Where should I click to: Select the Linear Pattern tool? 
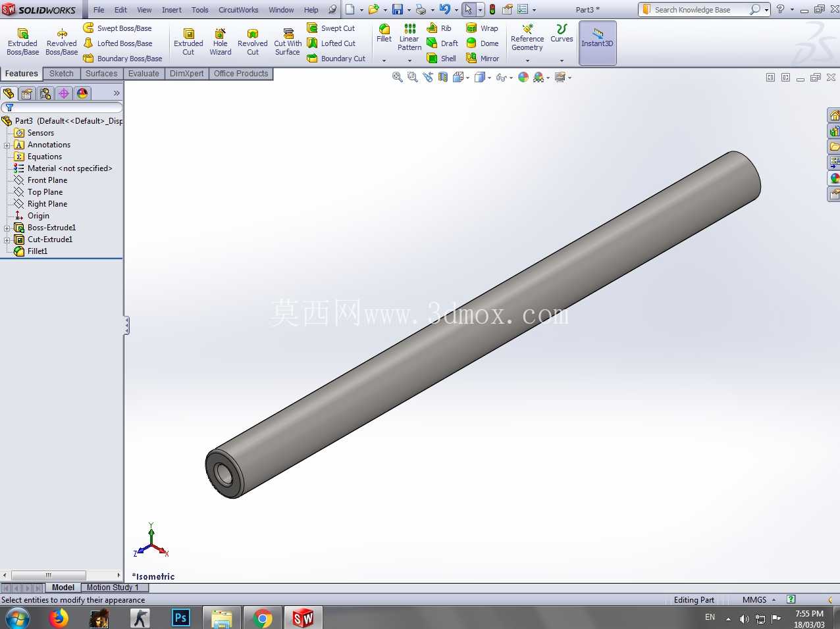pos(409,38)
